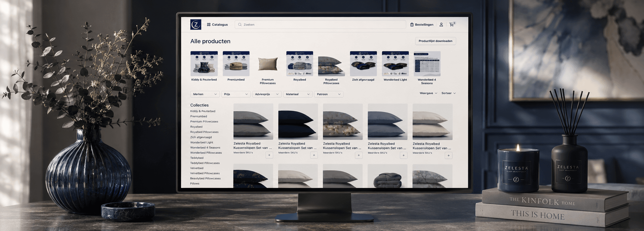This screenshot has height=231, width=644.
Task: Open the Catalogus menu
Action: 217,25
